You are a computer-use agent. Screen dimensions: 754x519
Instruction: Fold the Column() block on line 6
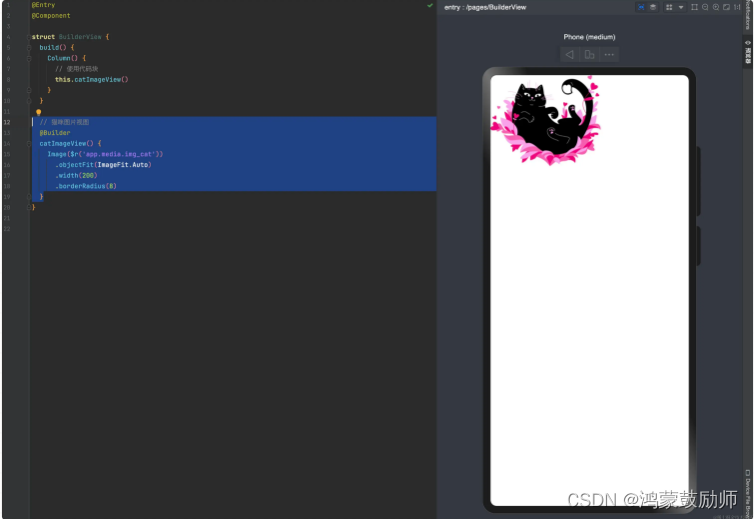click(x=28, y=58)
